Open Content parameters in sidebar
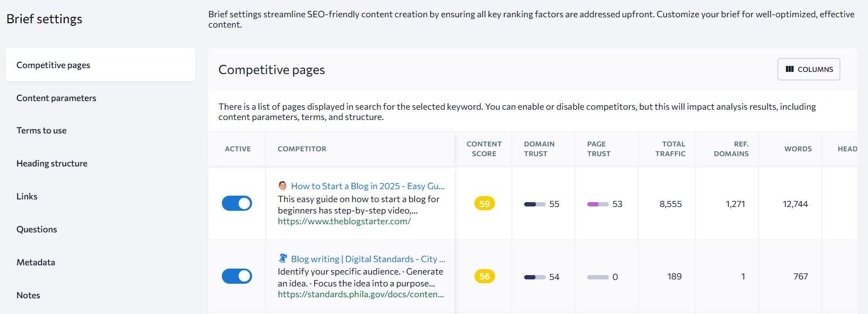868x314 pixels. coord(56,98)
